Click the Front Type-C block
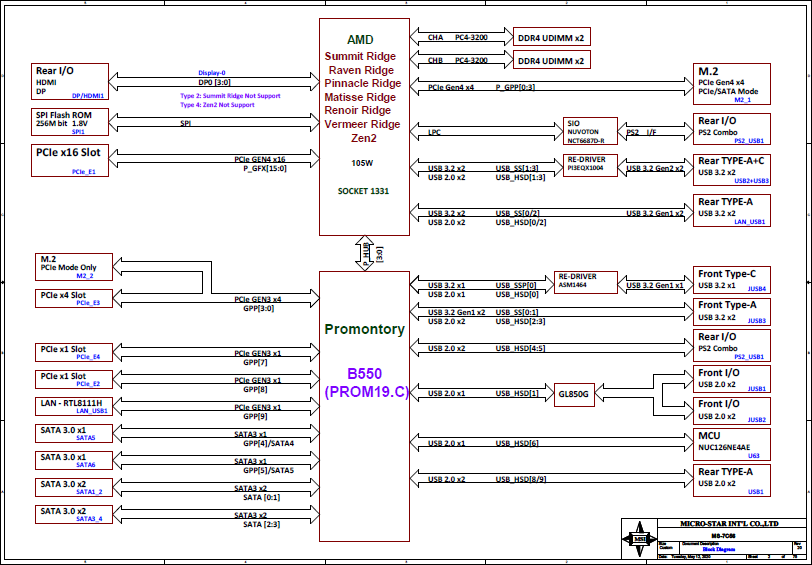812x565 pixels. click(732, 280)
